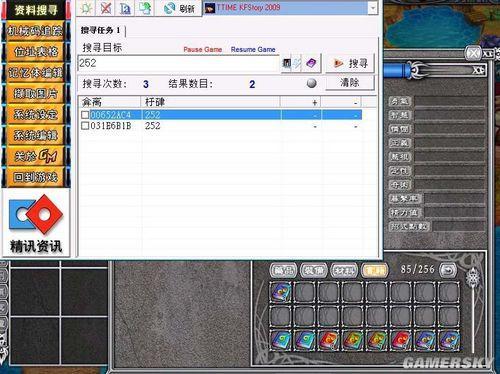The image size is (500, 374).
Task: Select the third book in bottom inventory row
Action: click(x=329, y=341)
